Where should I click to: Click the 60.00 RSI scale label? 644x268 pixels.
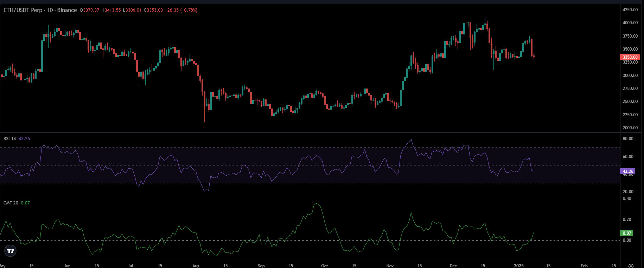click(628, 157)
